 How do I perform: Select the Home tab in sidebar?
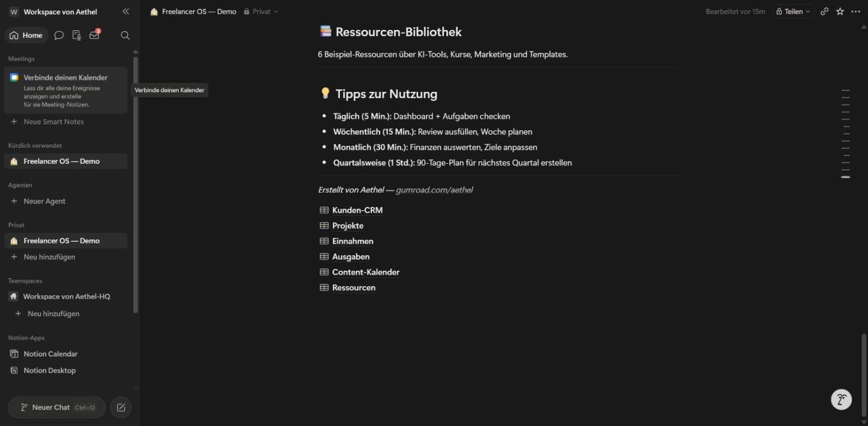point(27,35)
